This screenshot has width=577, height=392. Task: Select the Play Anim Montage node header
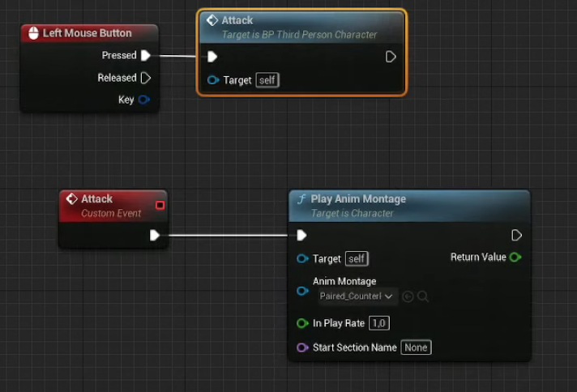(x=409, y=206)
